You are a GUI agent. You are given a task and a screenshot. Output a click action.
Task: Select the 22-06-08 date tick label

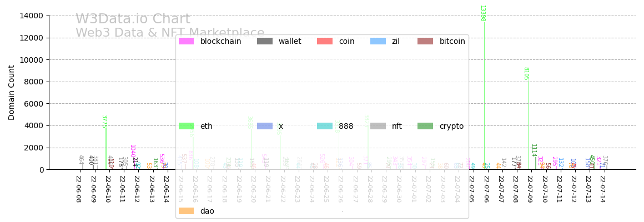point(78,189)
